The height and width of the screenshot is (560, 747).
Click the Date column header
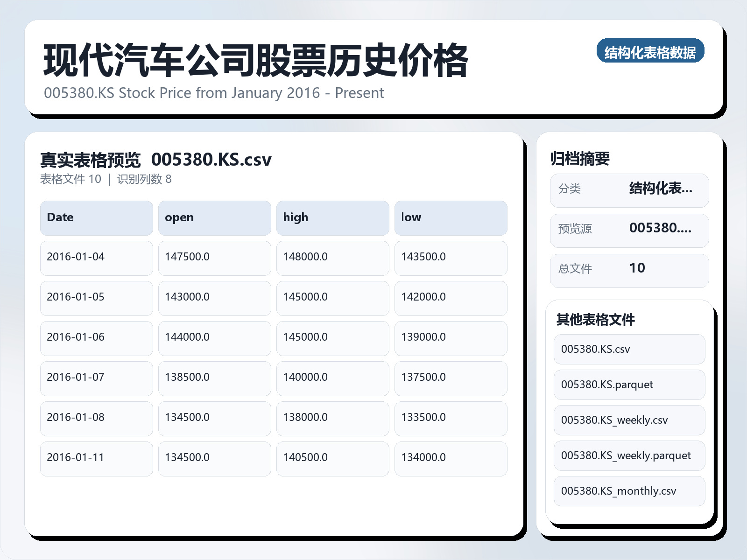(x=96, y=217)
